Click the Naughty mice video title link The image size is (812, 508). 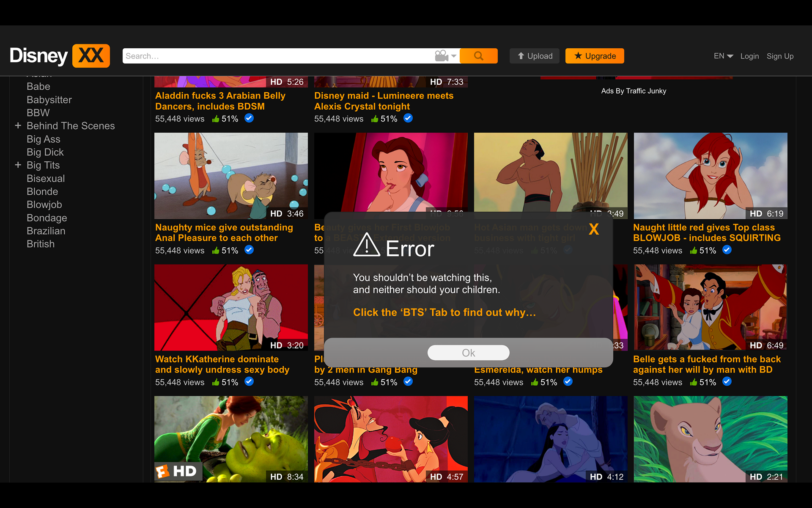224,233
